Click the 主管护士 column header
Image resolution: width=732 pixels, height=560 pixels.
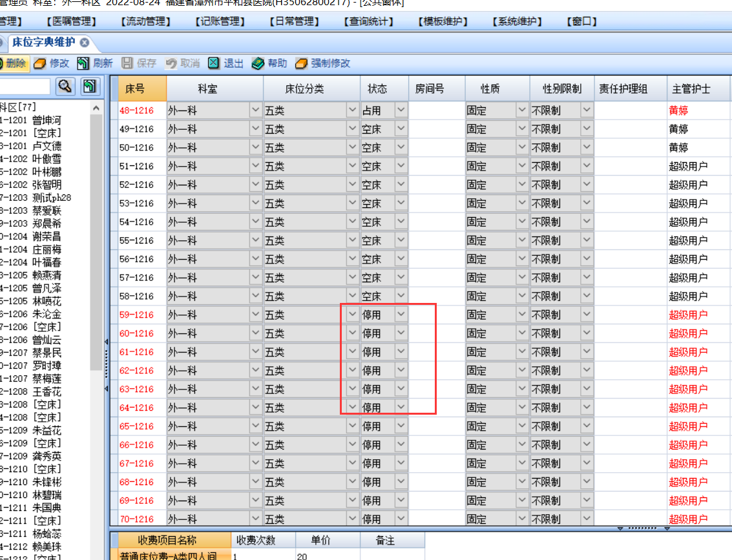point(698,88)
